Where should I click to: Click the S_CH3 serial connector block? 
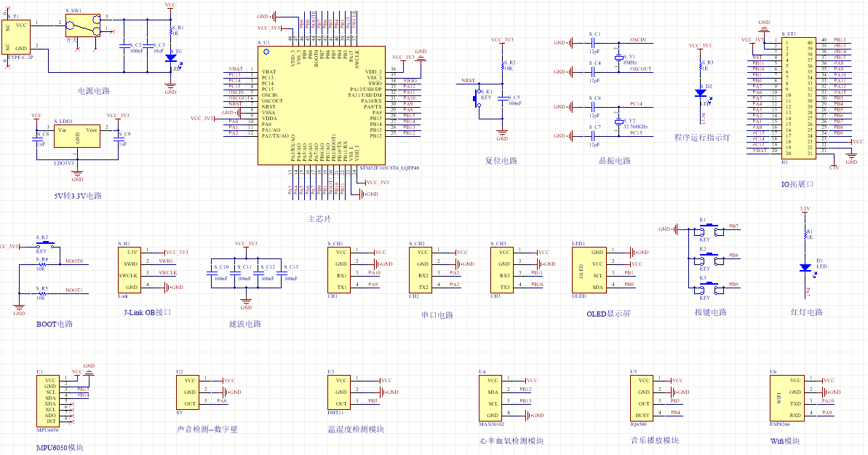point(501,270)
